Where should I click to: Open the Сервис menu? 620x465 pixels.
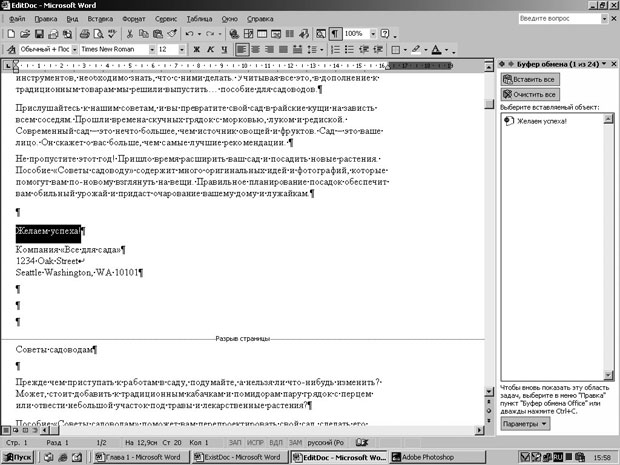click(166, 19)
